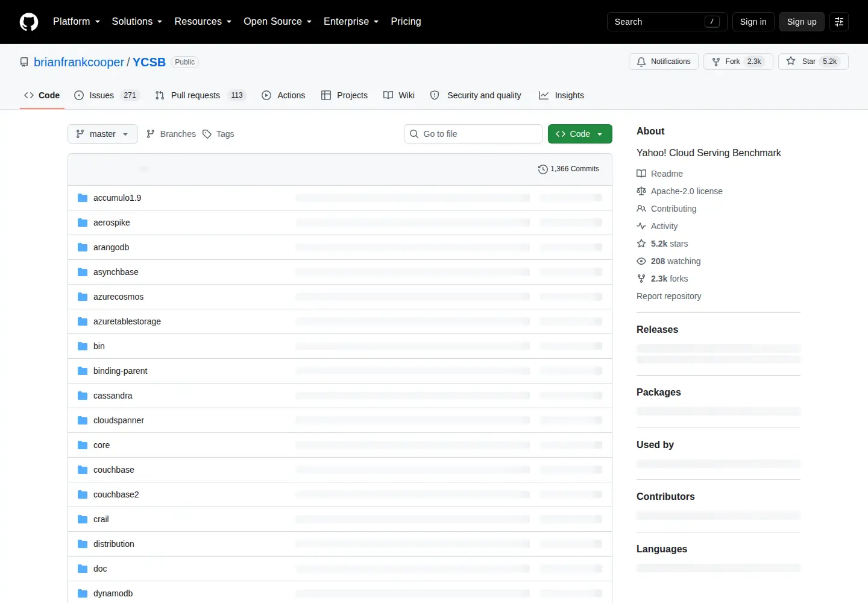This screenshot has width=868, height=603.
Task: Open repository Notifications button
Action: coord(664,62)
